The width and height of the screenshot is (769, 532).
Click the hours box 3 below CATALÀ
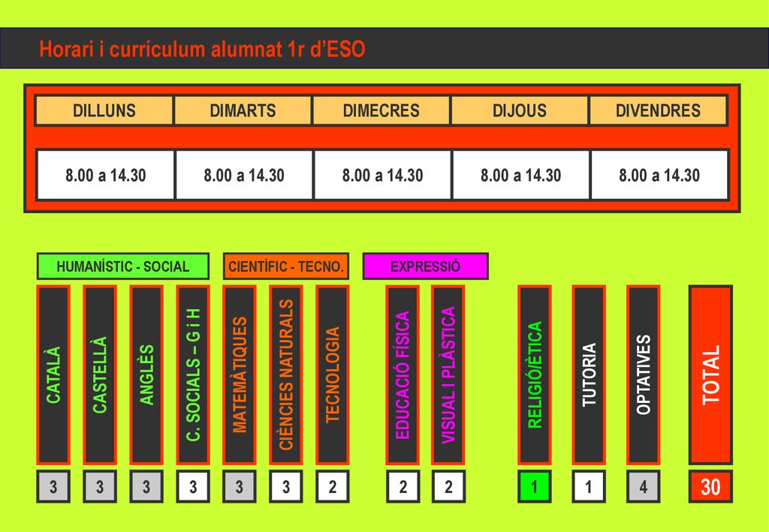tap(53, 486)
